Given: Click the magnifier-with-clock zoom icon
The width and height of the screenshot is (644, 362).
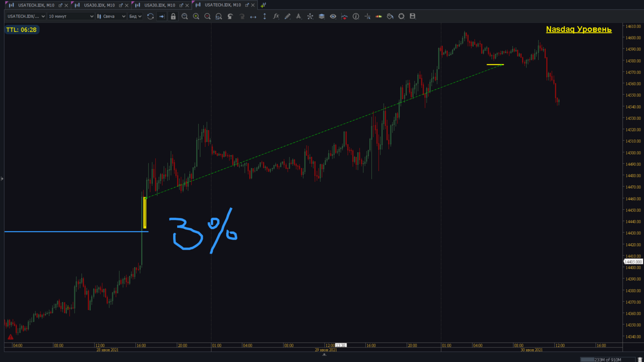Looking at the screenshot, I should (185, 16).
